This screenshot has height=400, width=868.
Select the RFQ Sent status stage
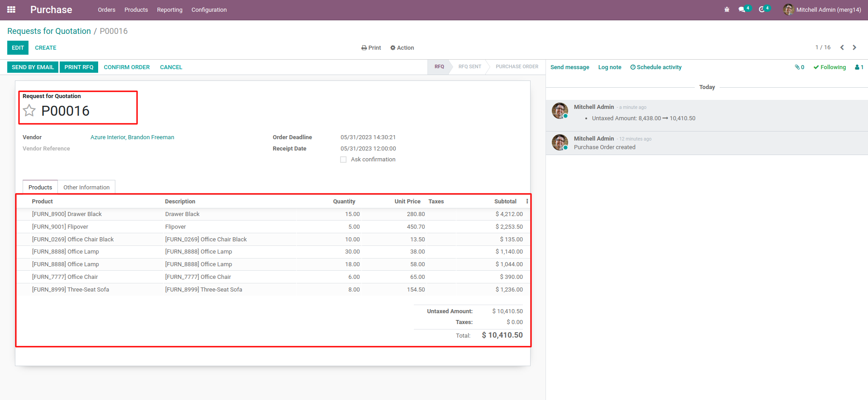coord(470,67)
